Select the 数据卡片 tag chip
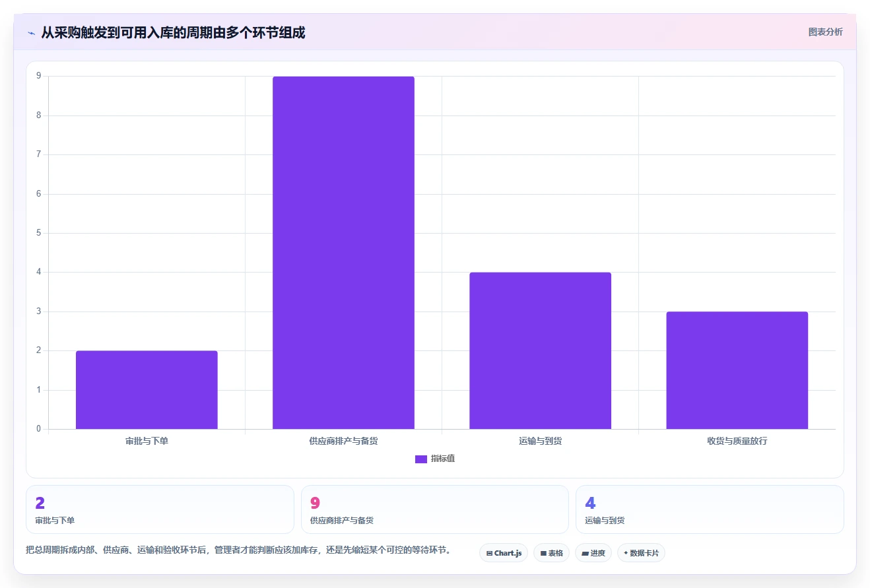 click(641, 553)
